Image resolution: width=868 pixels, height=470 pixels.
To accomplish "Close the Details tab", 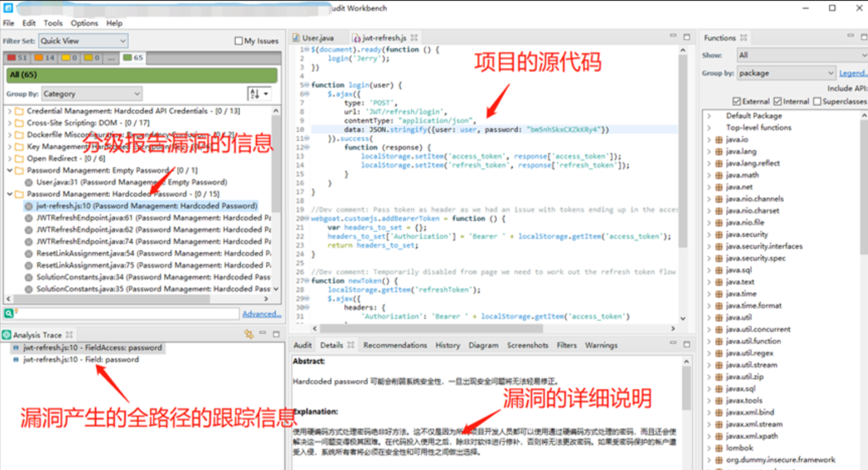I will pos(351,345).
